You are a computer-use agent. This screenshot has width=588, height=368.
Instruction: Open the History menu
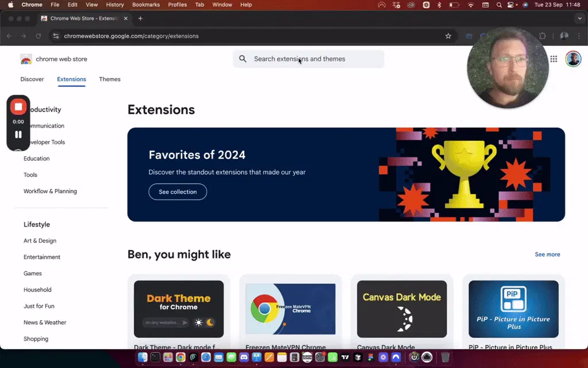[x=115, y=5]
